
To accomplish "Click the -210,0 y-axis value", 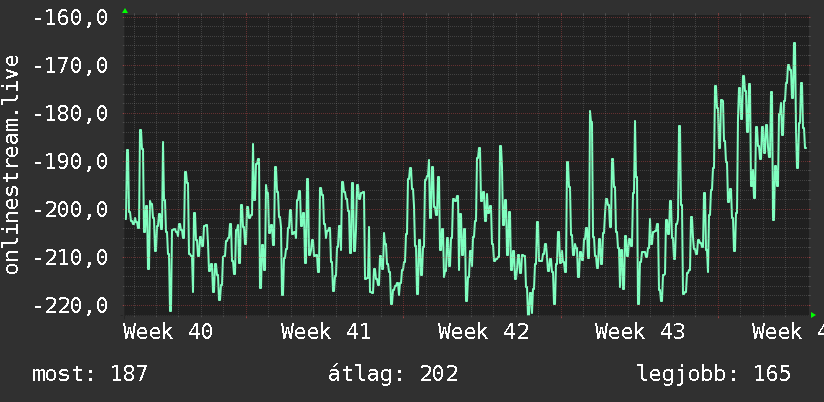I will point(70,257).
